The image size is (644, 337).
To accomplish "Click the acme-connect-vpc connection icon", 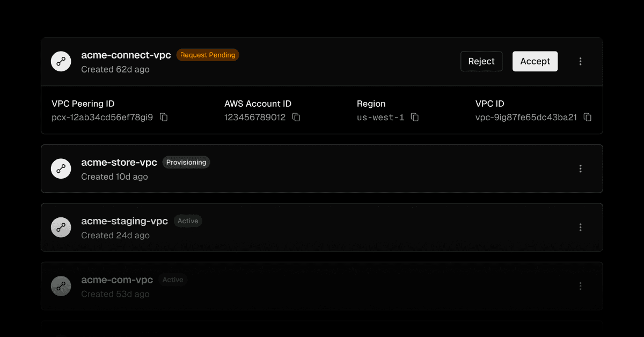I will [61, 61].
